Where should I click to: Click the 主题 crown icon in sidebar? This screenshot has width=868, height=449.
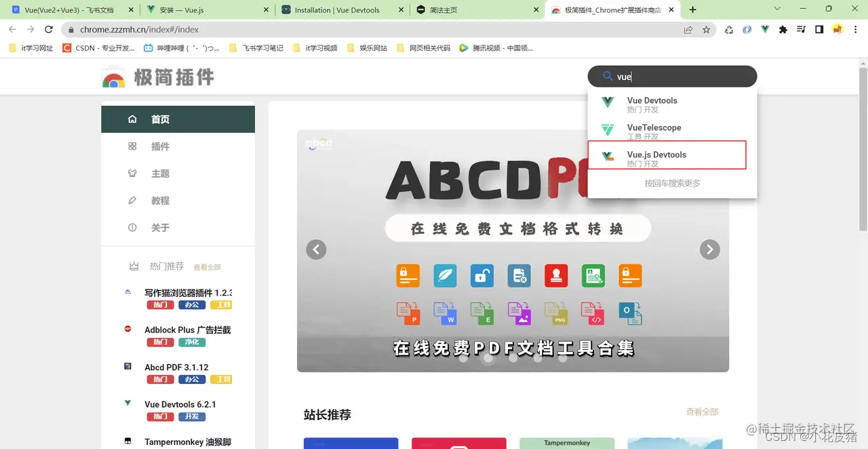click(x=132, y=173)
